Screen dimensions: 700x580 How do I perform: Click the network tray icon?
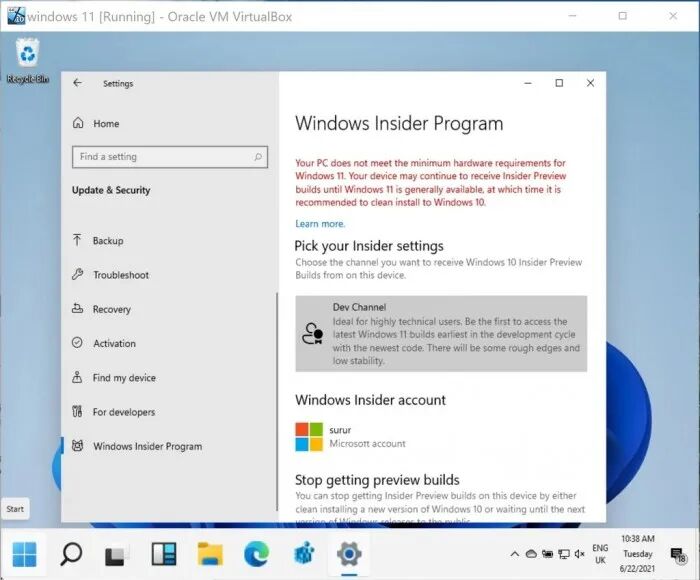pos(564,554)
